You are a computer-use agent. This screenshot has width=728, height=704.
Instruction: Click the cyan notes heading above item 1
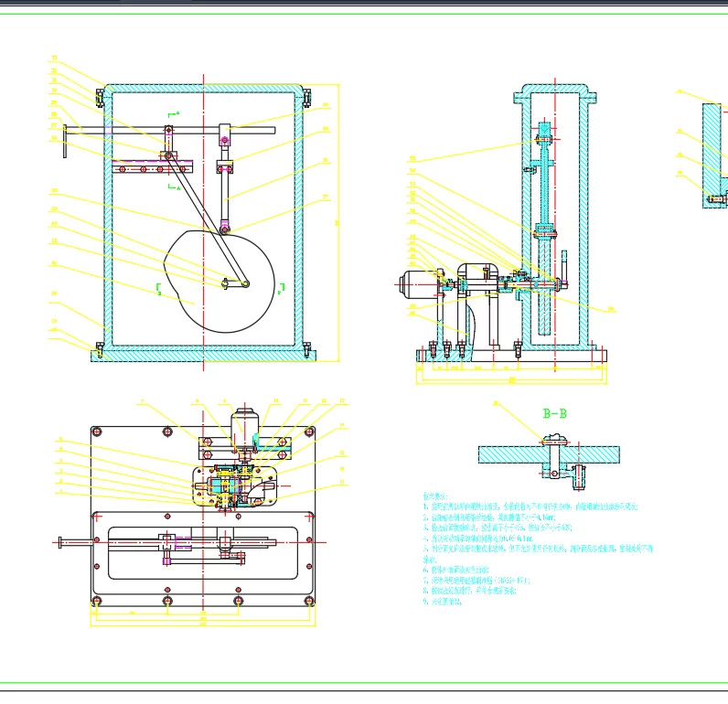coord(435,496)
